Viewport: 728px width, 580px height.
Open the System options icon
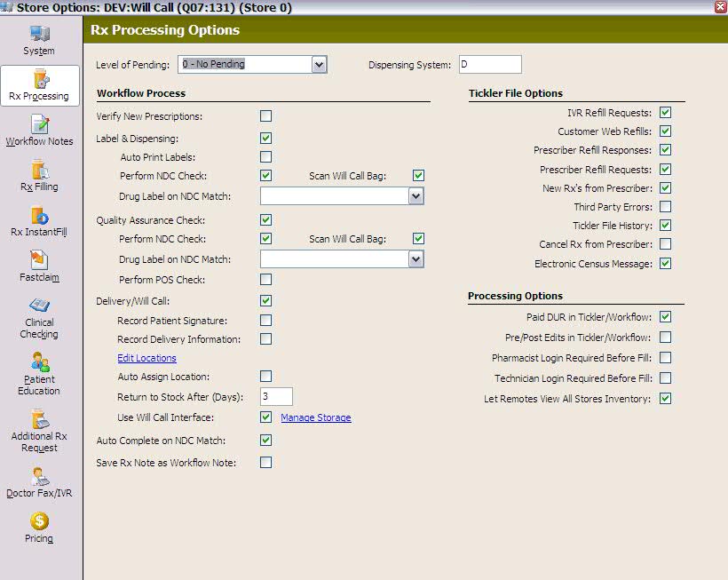[39, 34]
